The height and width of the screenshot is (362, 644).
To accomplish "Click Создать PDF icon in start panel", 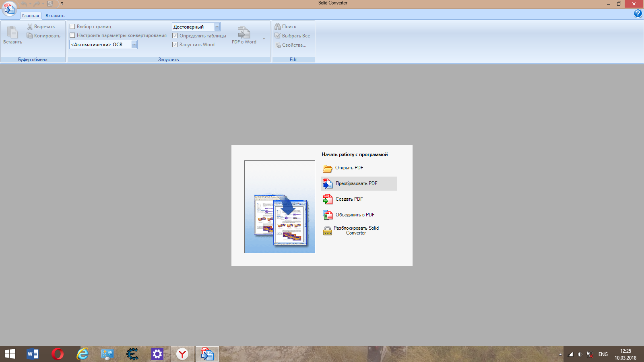I will tap(328, 200).
